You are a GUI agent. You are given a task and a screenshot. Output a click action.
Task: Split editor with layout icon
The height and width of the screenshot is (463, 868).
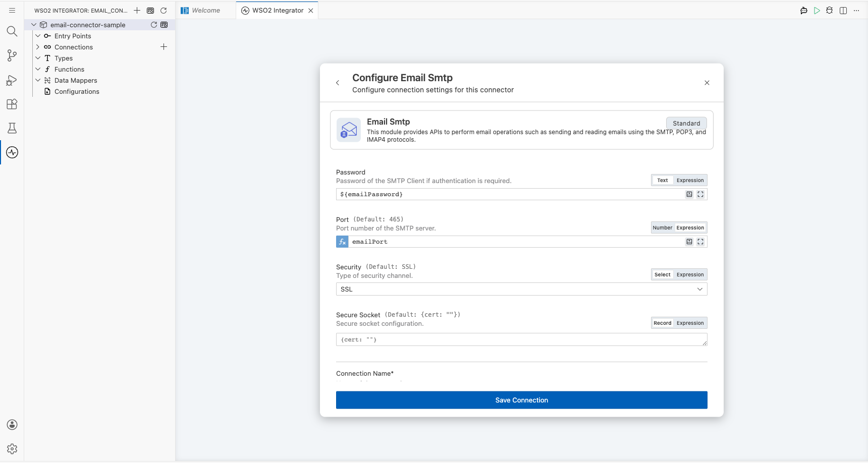843,11
